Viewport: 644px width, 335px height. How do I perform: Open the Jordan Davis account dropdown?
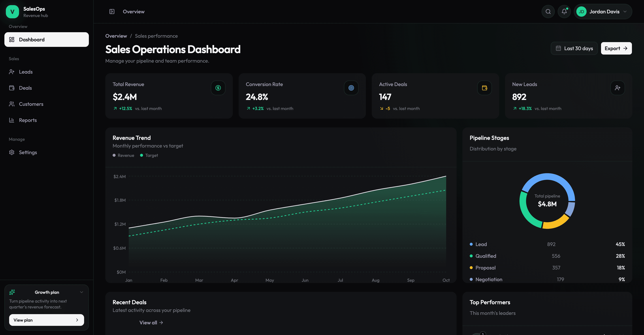pyautogui.click(x=603, y=12)
